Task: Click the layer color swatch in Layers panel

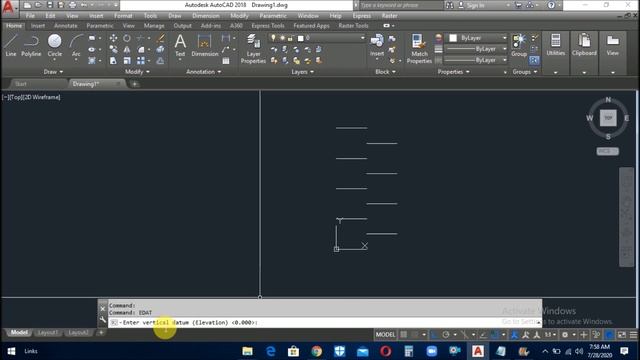Action: tap(301, 38)
